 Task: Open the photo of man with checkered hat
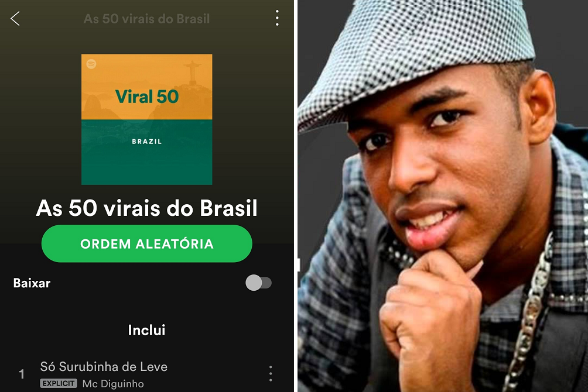443,196
